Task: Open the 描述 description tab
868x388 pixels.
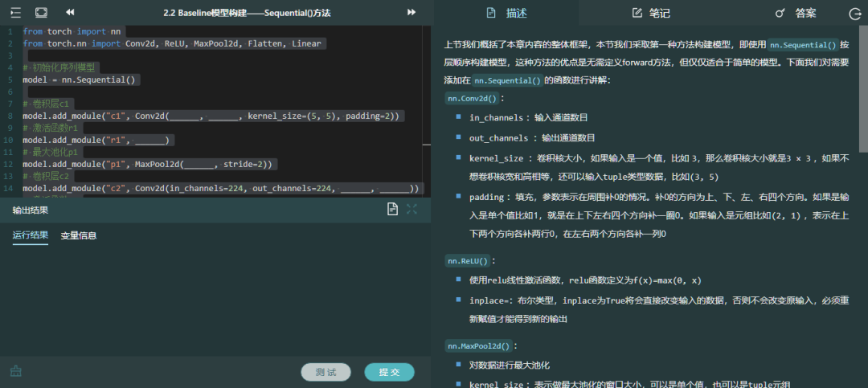Action: pyautogui.click(x=506, y=13)
